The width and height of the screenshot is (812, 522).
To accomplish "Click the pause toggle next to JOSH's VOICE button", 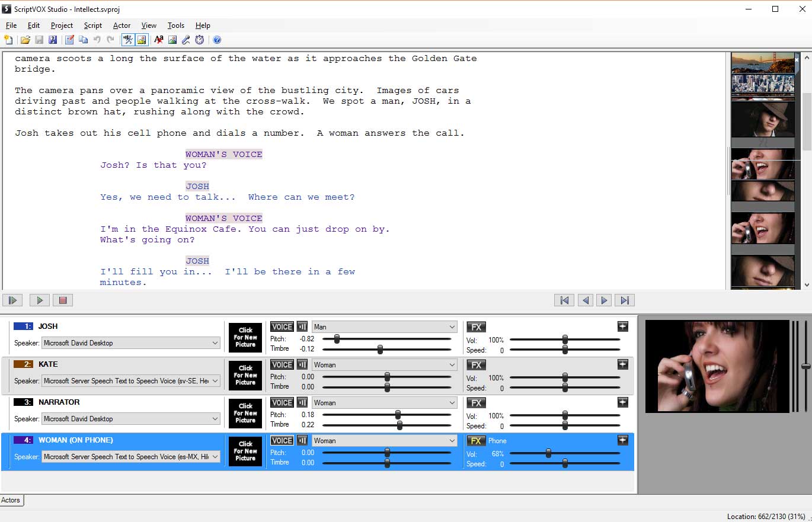I will click(x=302, y=326).
